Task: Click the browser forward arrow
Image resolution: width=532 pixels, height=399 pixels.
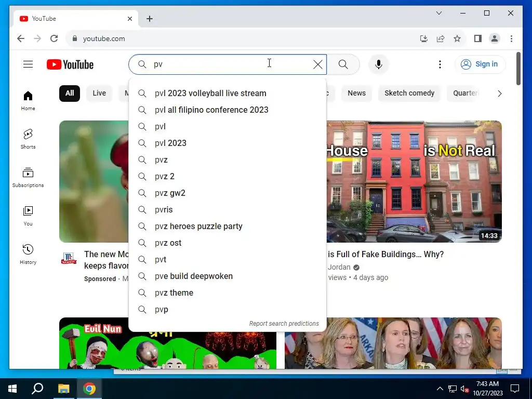Action: coord(37,38)
